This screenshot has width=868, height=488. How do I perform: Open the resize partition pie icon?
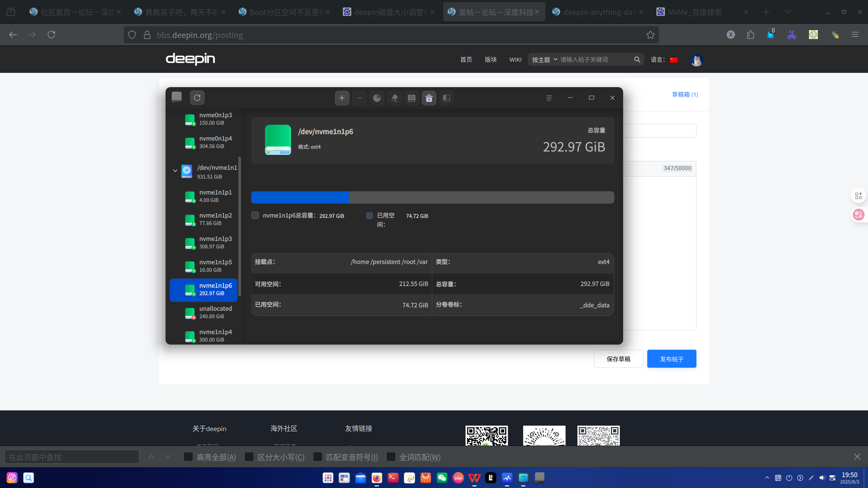tap(377, 98)
